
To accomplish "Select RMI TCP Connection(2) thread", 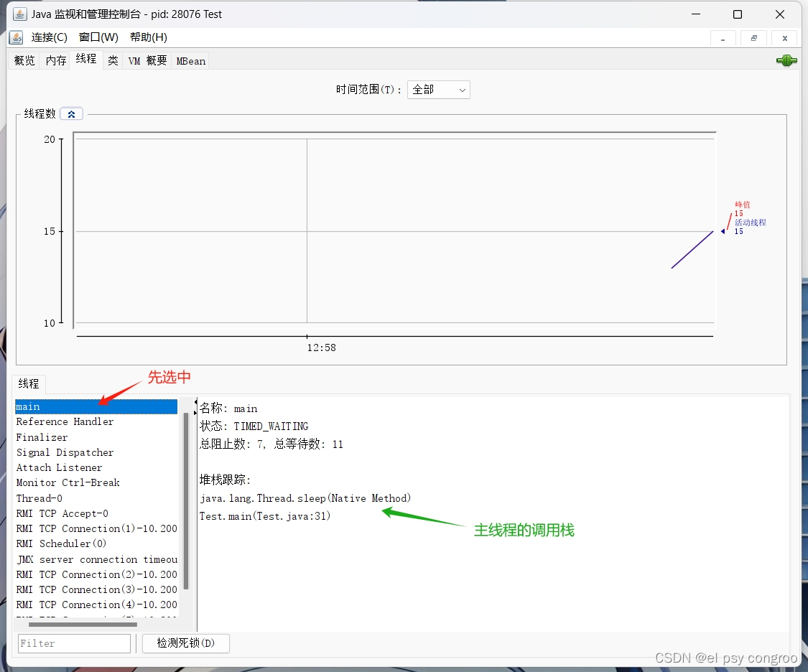I will tap(96, 574).
